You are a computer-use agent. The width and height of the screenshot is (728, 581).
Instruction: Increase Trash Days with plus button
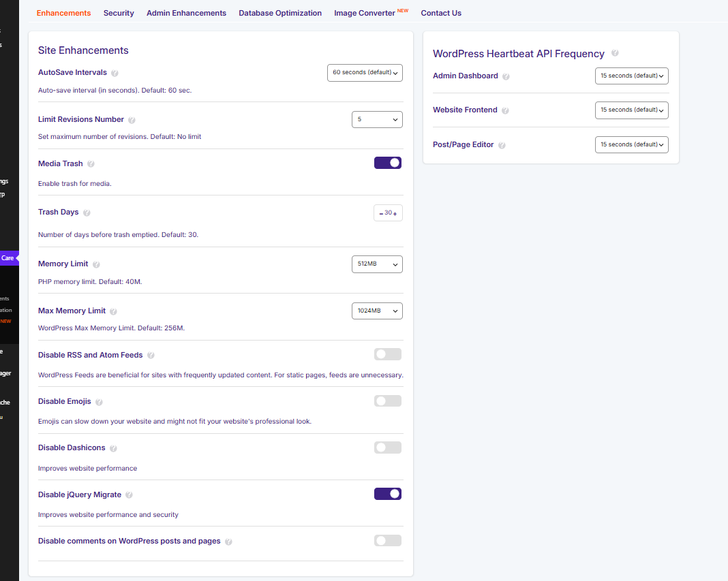[x=395, y=213]
